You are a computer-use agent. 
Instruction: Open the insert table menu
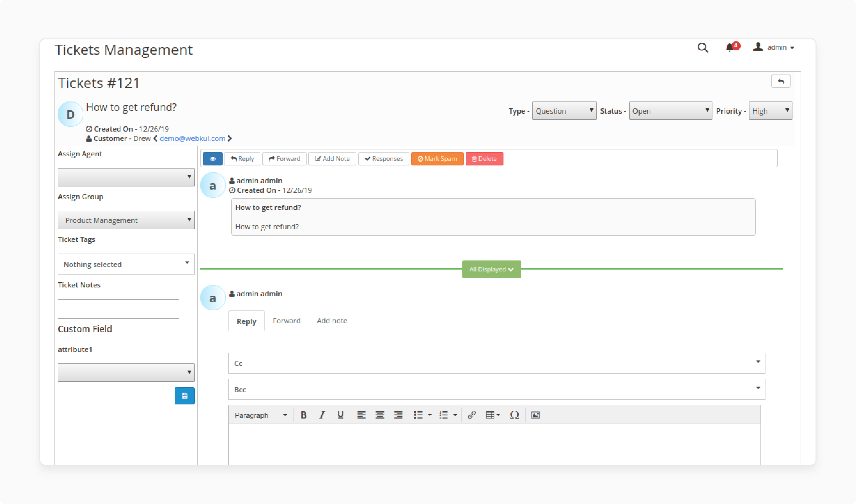point(493,415)
